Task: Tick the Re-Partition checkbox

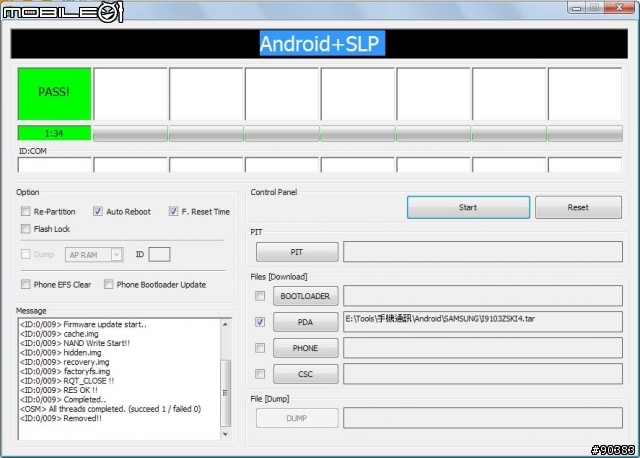Action: [x=26, y=211]
